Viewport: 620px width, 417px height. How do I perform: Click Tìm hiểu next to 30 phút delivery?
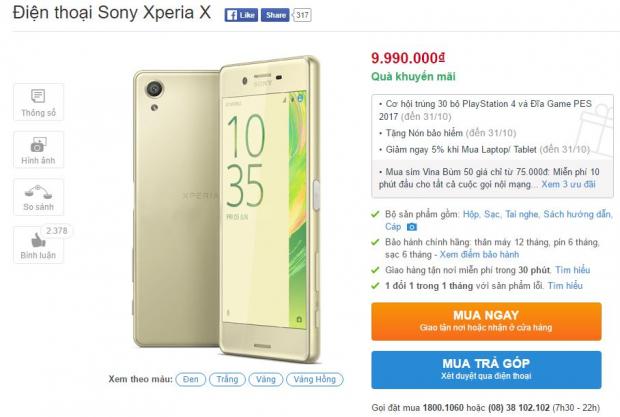[x=573, y=270]
